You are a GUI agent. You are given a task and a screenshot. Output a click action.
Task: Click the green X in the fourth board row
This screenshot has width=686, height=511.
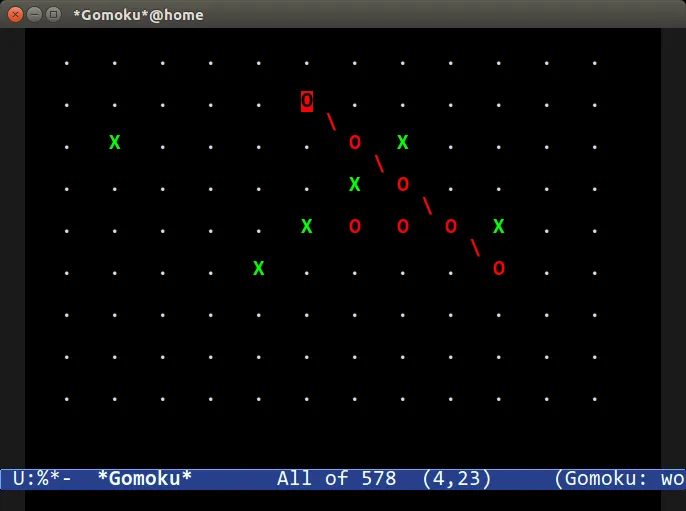pyautogui.click(x=355, y=184)
